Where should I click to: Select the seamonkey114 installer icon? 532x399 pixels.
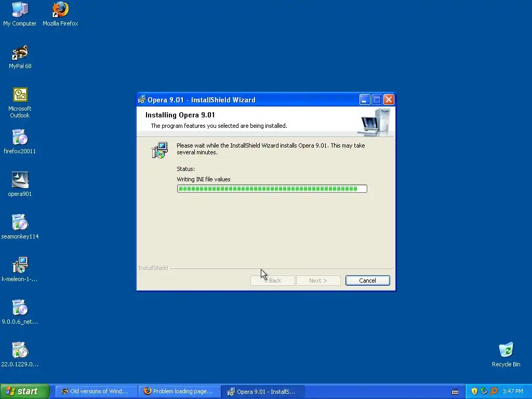pyautogui.click(x=20, y=227)
